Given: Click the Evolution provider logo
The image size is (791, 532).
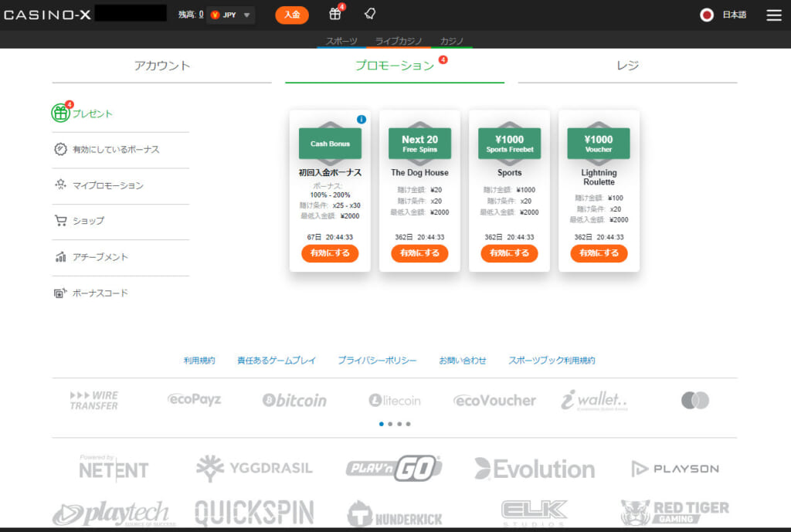Looking at the screenshot, I should [x=535, y=469].
